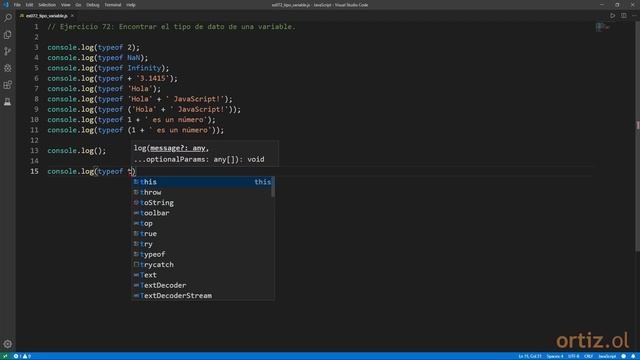
Task: Choose 'toString' from the suggestion list
Action: pos(202,202)
